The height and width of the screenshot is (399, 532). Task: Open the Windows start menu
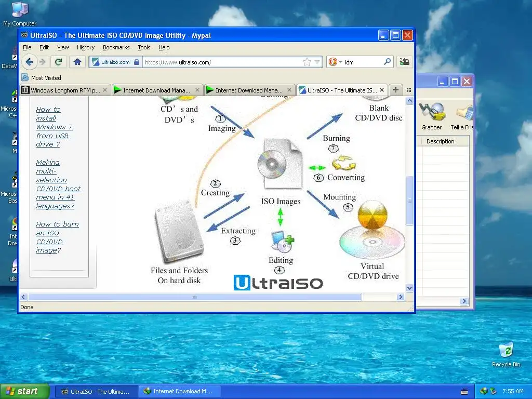click(24, 391)
